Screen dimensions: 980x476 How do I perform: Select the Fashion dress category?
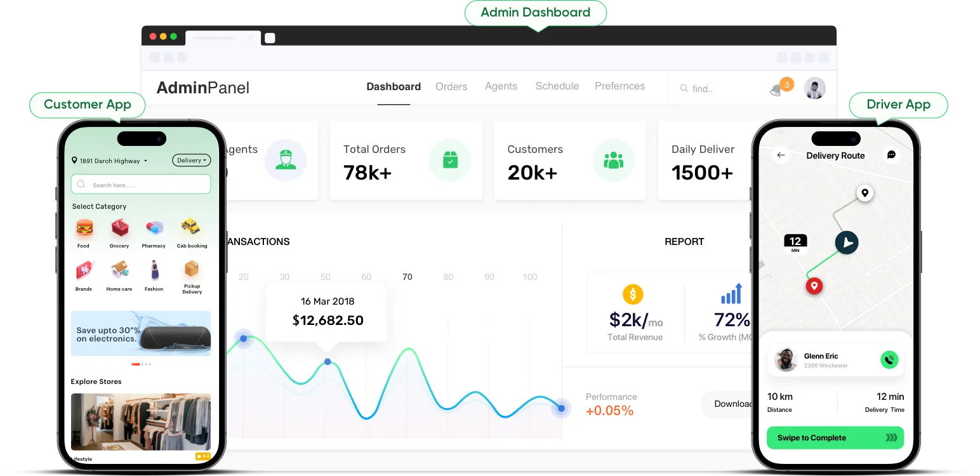(x=154, y=270)
